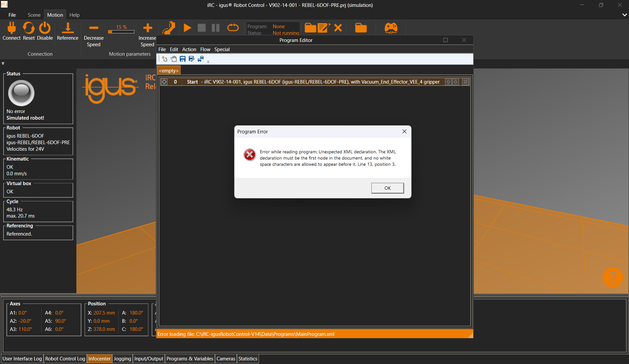Open the orange help question mark
Screen dimensions: 629x364
pyautogui.click(x=612, y=277)
